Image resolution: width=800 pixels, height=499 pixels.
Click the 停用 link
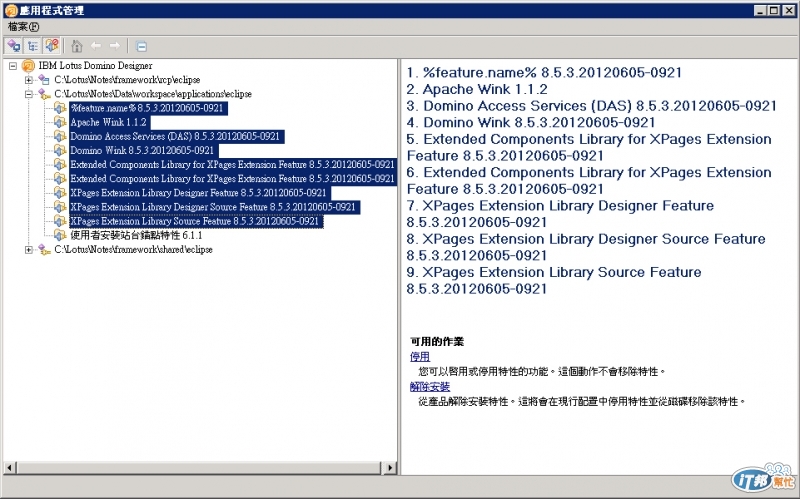(x=420, y=357)
